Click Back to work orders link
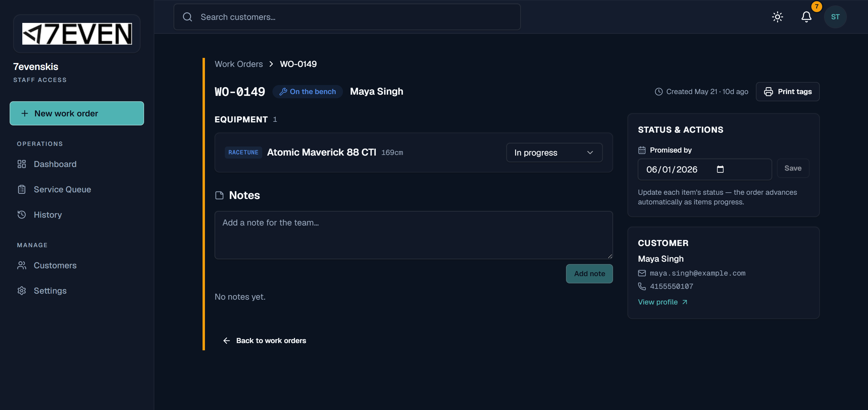The height and width of the screenshot is (410, 868). (x=265, y=341)
